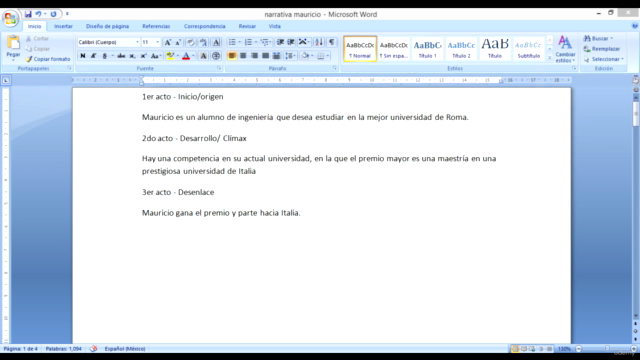The height and width of the screenshot is (360, 640).
Task: Toggle superscript formatting
Action: tap(143, 56)
